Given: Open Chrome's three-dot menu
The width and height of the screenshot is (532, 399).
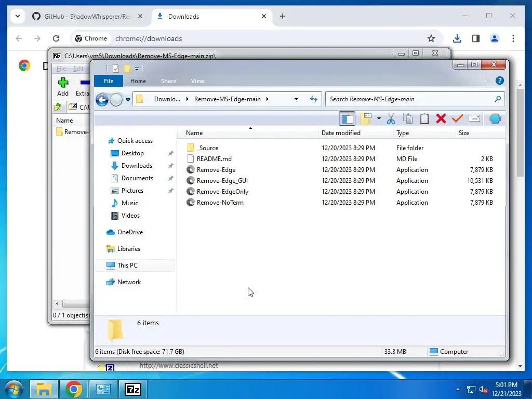Looking at the screenshot, I should (513, 38).
